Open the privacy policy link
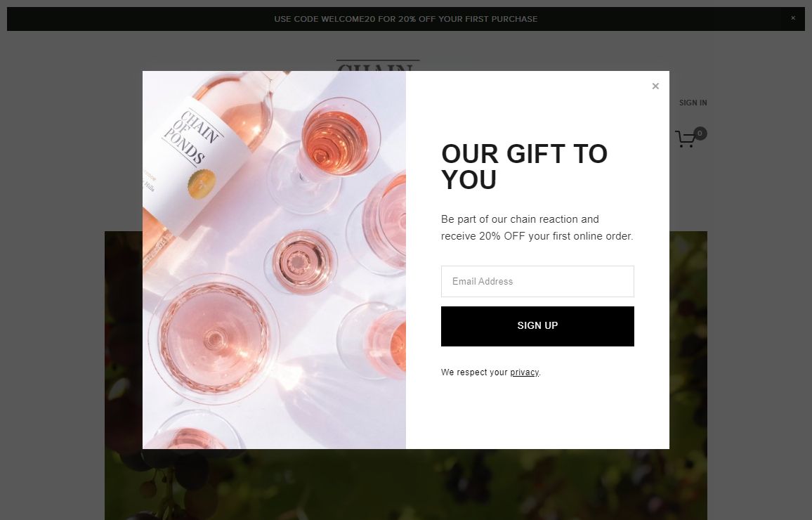This screenshot has width=812, height=520. [524, 372]
